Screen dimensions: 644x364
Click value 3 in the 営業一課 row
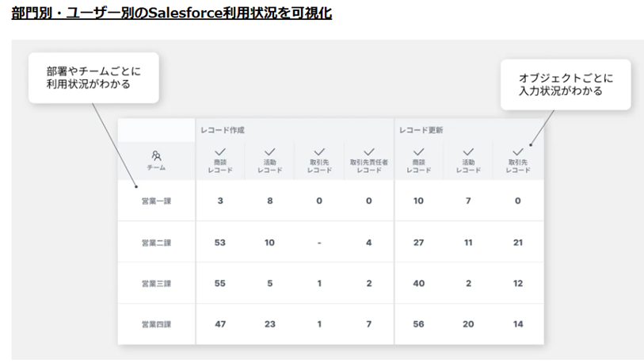coord(220,201)
